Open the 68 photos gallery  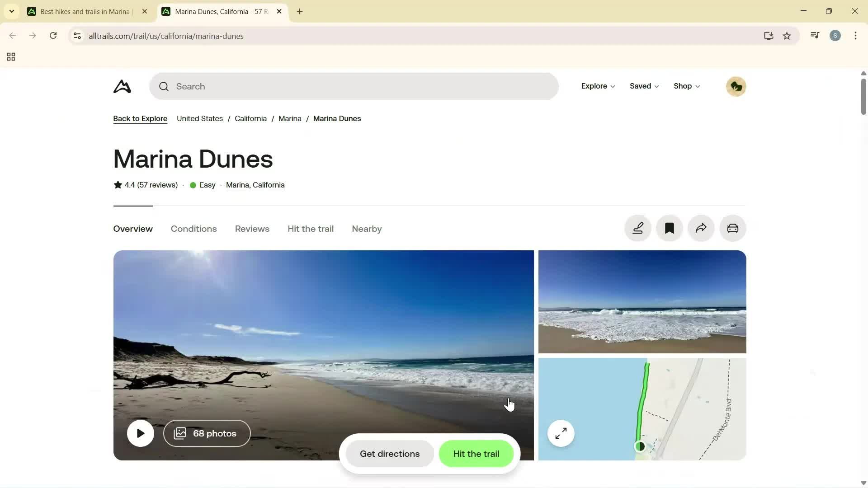[x=207, y=433]
